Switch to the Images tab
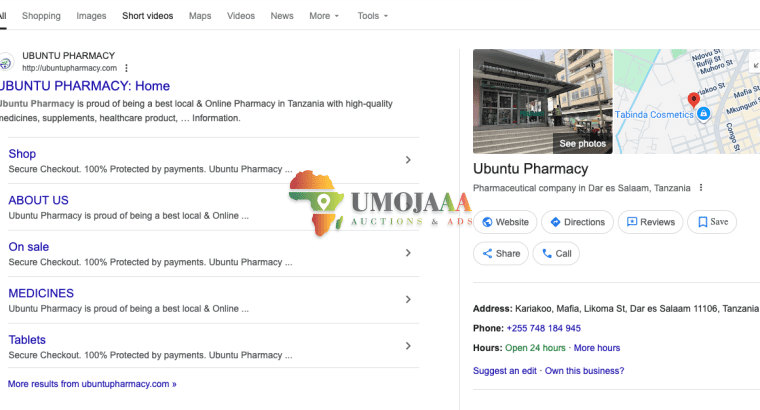The image size is (760, 410). pos(91,16)
